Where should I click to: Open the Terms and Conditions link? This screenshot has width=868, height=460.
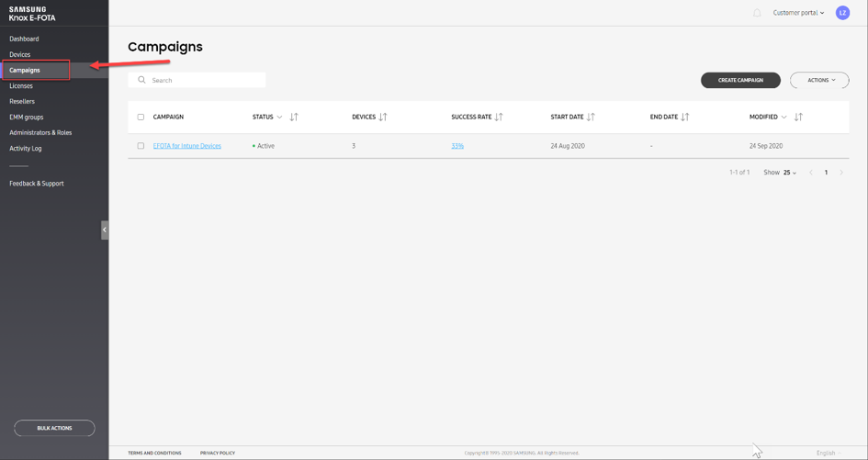pos(154,453)
